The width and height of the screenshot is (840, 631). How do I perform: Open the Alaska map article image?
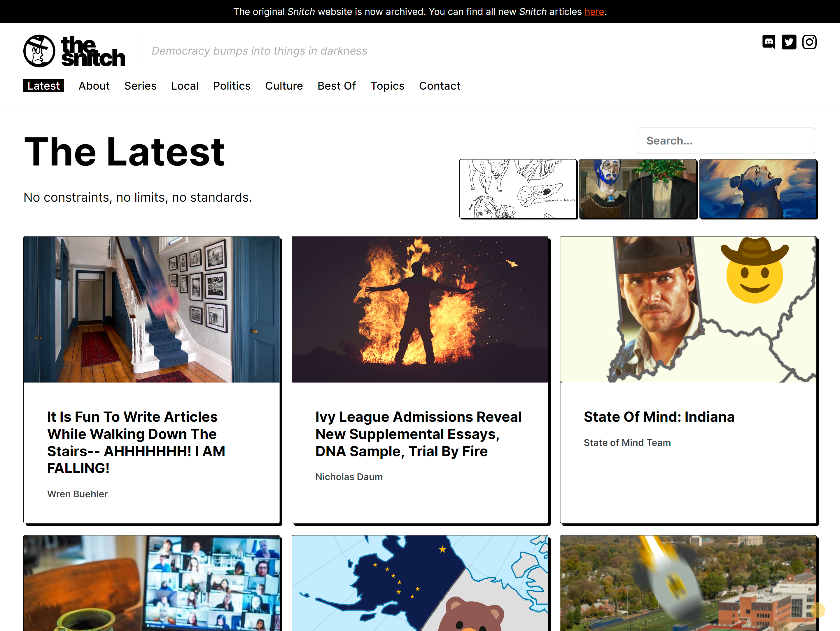tap(420, 583)
